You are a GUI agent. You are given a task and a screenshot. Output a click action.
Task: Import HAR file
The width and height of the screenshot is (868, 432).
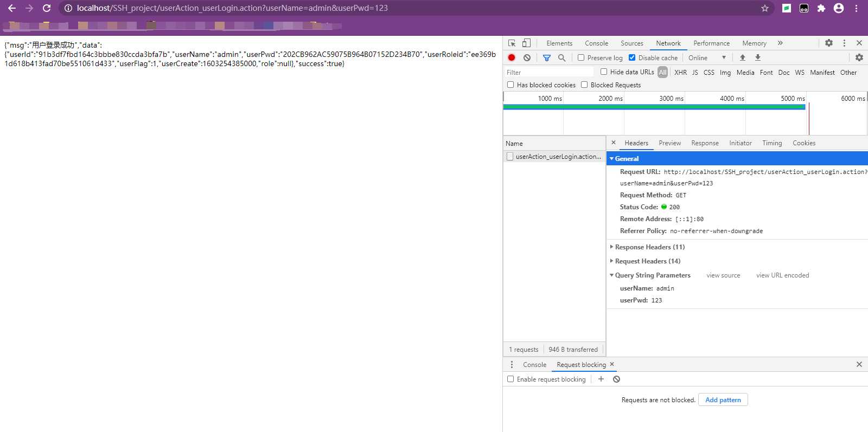(x=743, y=57)
